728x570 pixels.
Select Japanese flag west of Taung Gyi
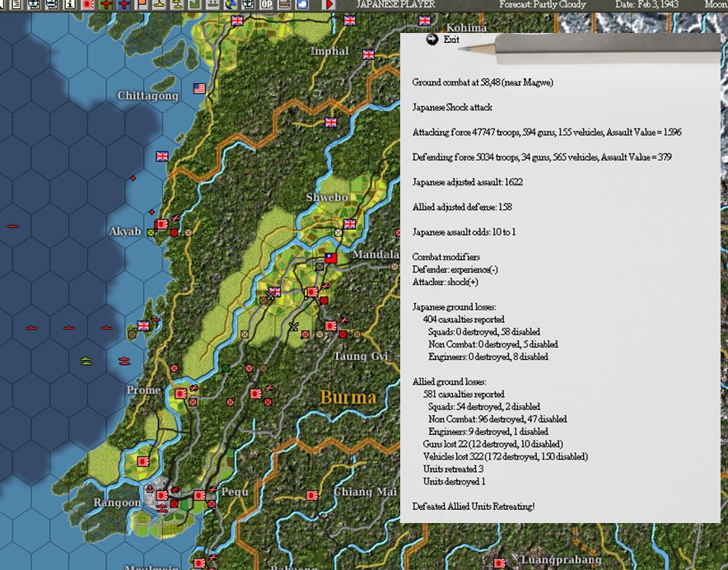click(330, 325)
